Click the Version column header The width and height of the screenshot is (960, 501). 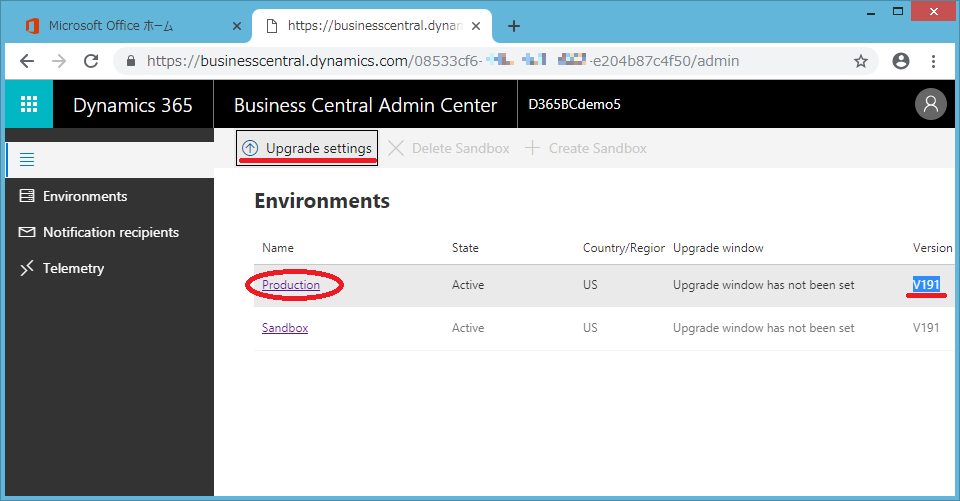pos(932,248)
